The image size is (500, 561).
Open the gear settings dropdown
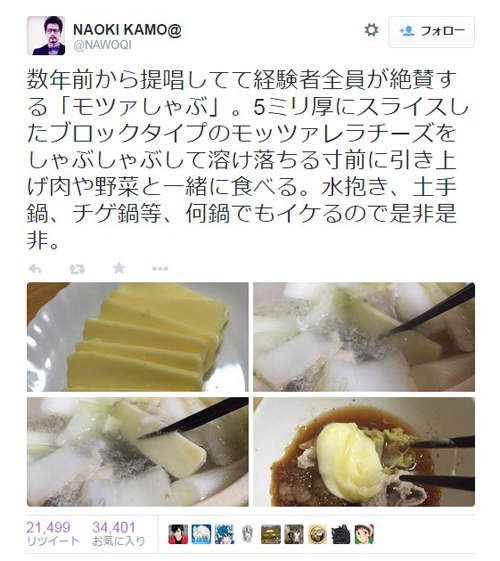[371, 30]
